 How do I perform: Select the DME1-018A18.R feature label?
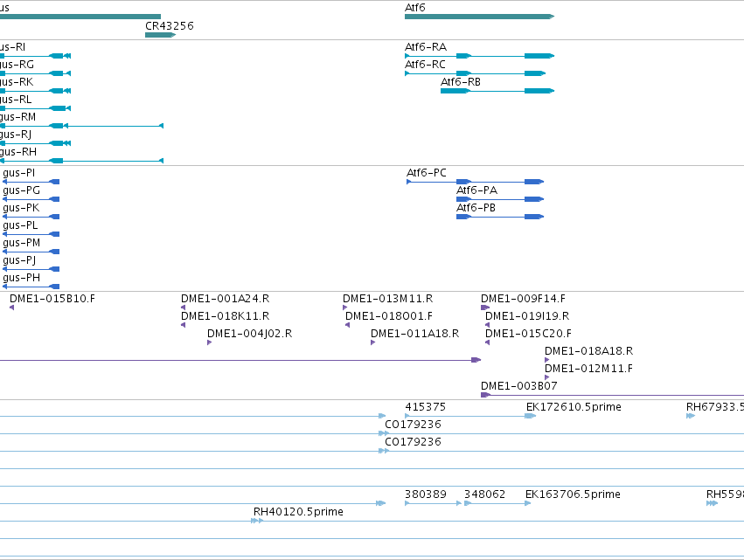point(588,351)
